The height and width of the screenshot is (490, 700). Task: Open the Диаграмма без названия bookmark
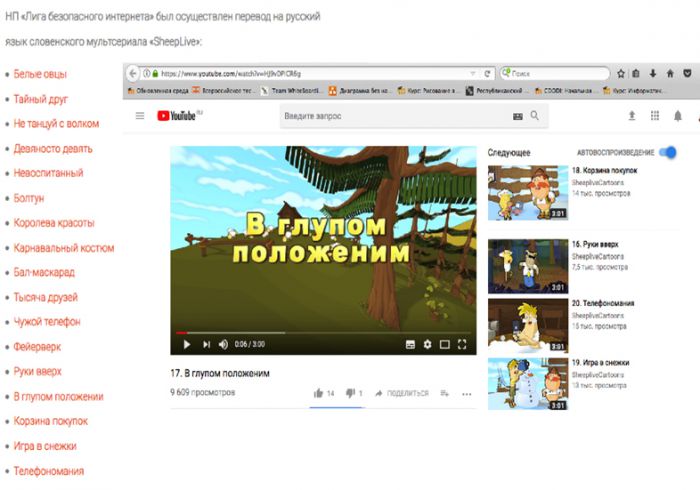point(359,91)
